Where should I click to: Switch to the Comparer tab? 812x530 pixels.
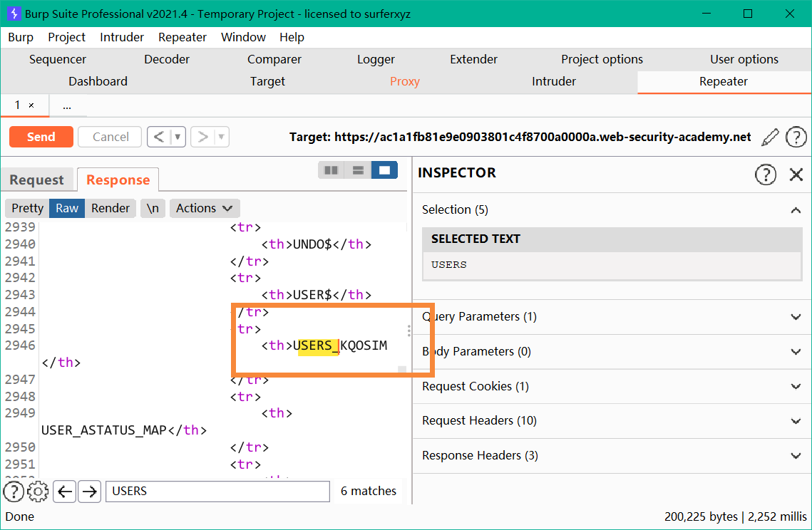tap(274, 60)
